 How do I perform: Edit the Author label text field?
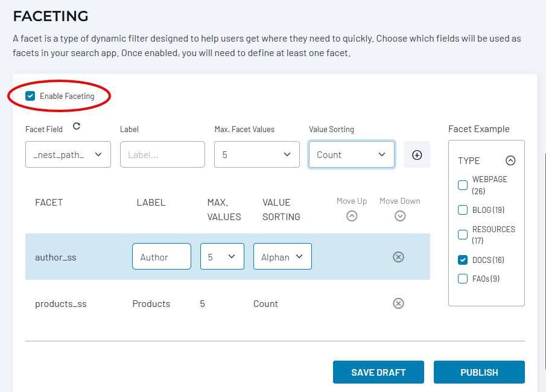point(161,257)
